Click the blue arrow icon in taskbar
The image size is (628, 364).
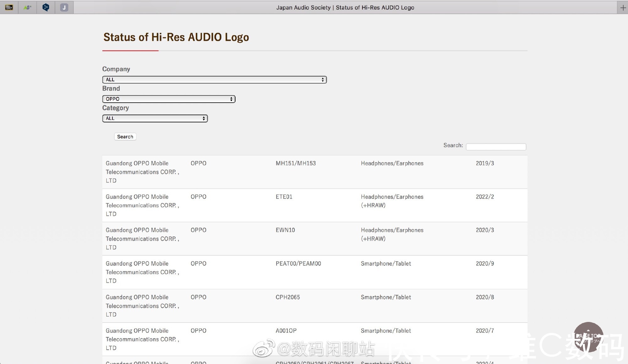(46, 7)
